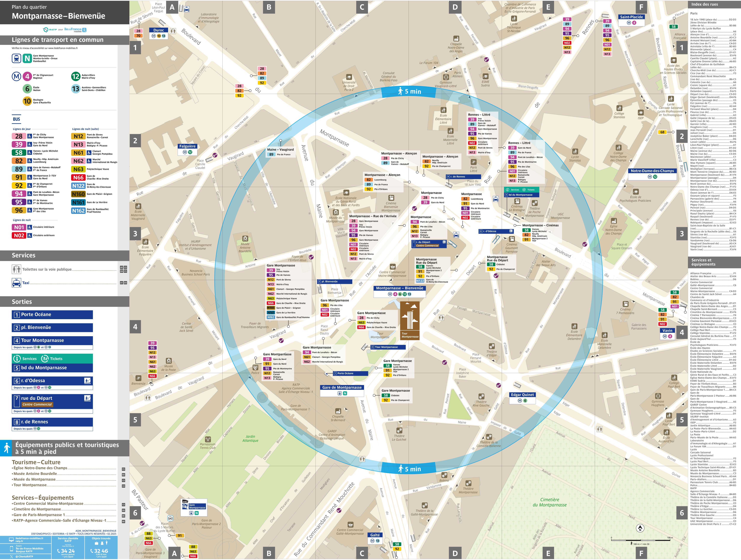Screen dimensions: 741x560
Task: Click the N01 red night bus swatch in legend
Action: [x=19, y=227]
